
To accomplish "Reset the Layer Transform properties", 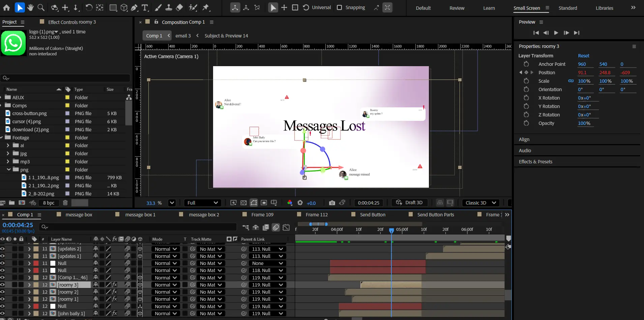I will [583, 56].
